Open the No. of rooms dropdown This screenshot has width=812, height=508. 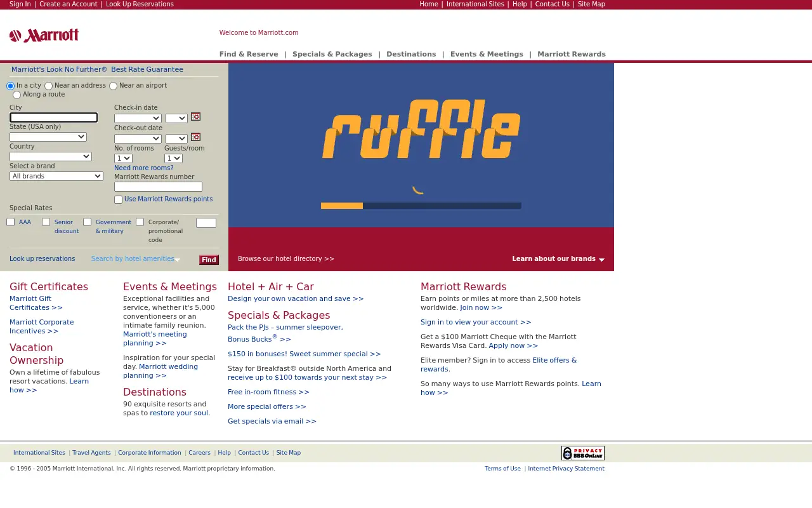point(123,158)
